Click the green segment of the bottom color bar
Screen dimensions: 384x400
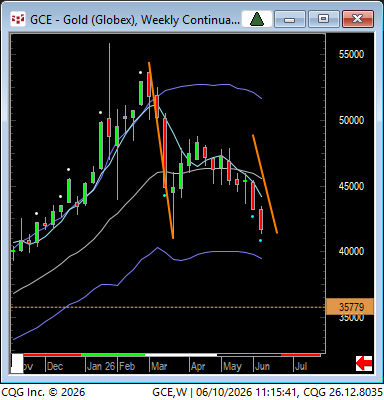coord(113,355)
